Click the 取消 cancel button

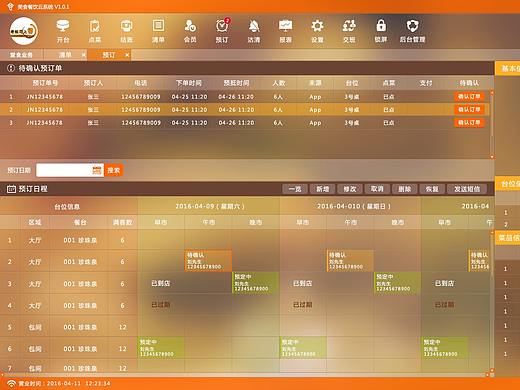[x=377, y=189]
